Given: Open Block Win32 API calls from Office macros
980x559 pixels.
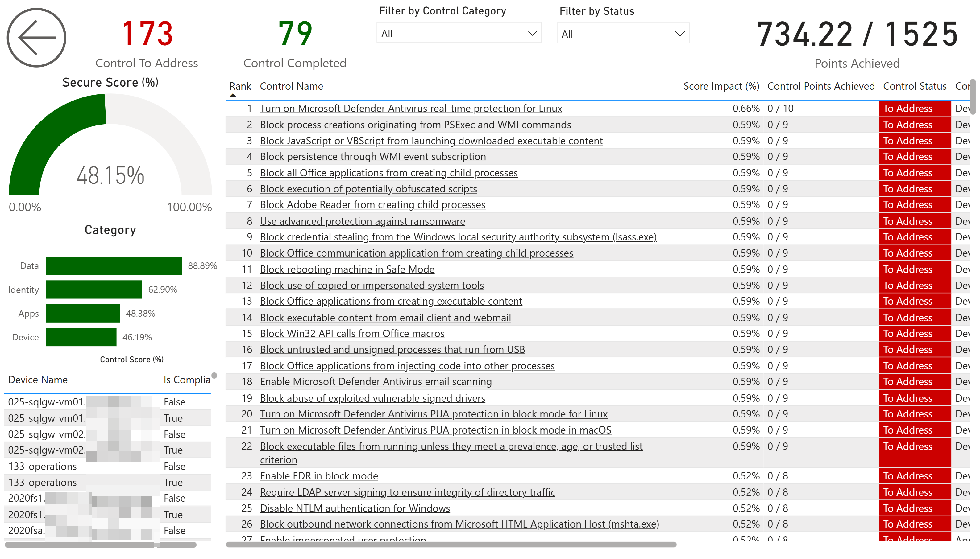Looking at the screenshot, I should click(x=352, y=334).
